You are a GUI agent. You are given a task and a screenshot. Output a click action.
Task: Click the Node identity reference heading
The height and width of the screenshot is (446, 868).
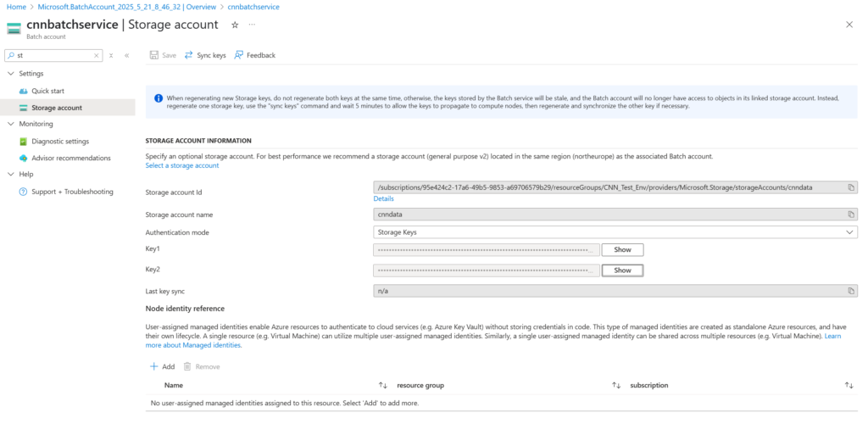coord(185,309)
